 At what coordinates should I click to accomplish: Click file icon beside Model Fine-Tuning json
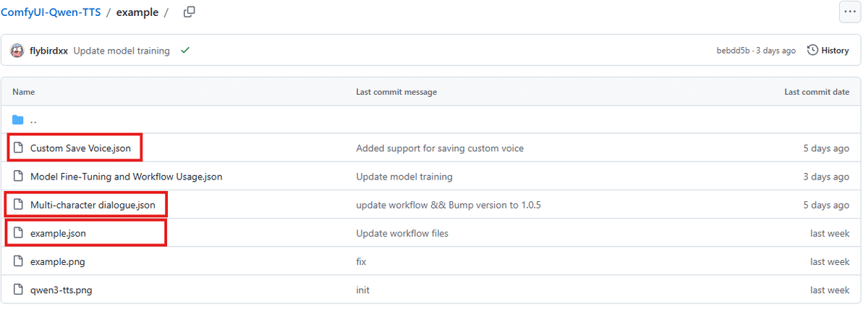(18, 177)
